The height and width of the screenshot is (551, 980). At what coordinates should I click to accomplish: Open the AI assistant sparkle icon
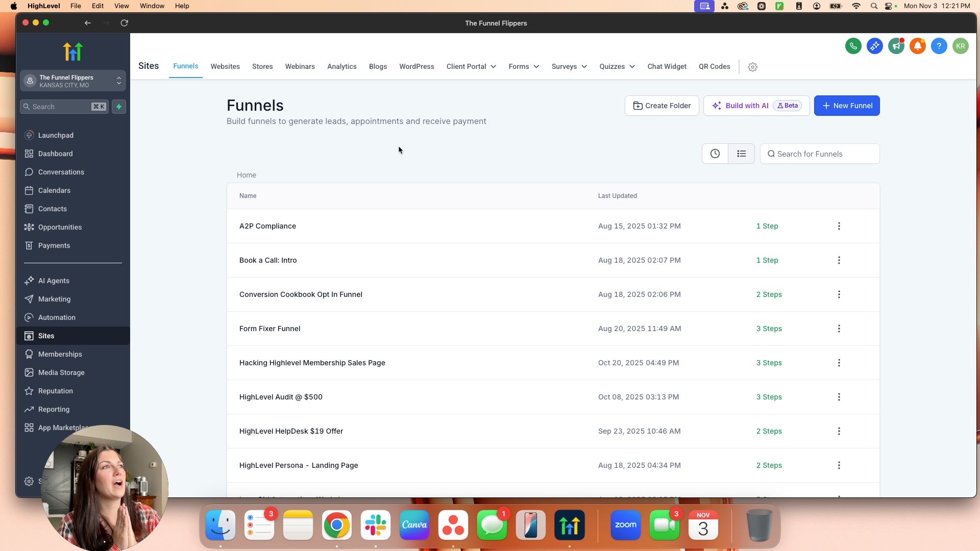click(x=874, y=46)
